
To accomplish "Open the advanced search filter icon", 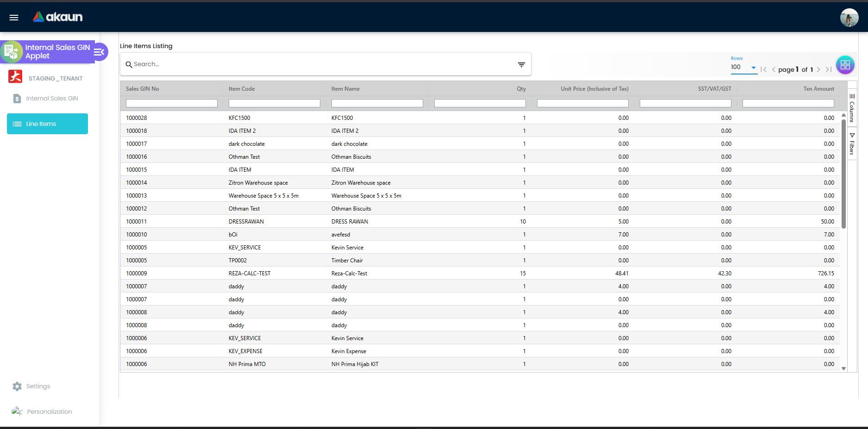I will (x=521, y=65).
